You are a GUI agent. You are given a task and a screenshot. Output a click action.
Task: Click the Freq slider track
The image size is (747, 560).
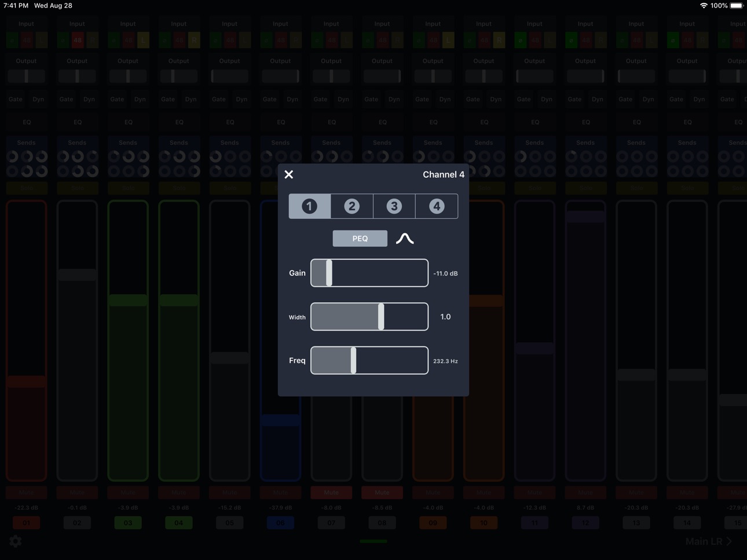point(369,360)
